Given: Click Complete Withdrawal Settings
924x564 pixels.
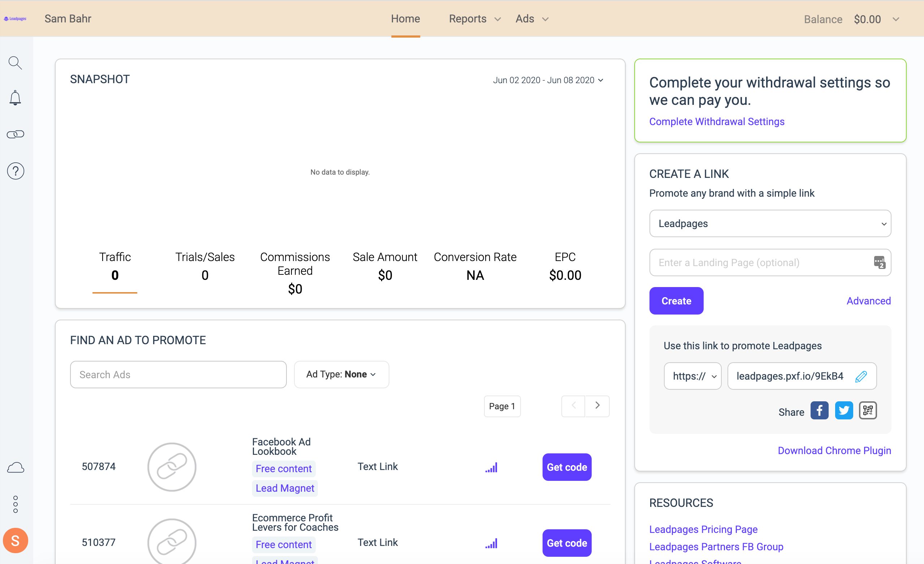Looking at the screenshot, I should 716,121.
